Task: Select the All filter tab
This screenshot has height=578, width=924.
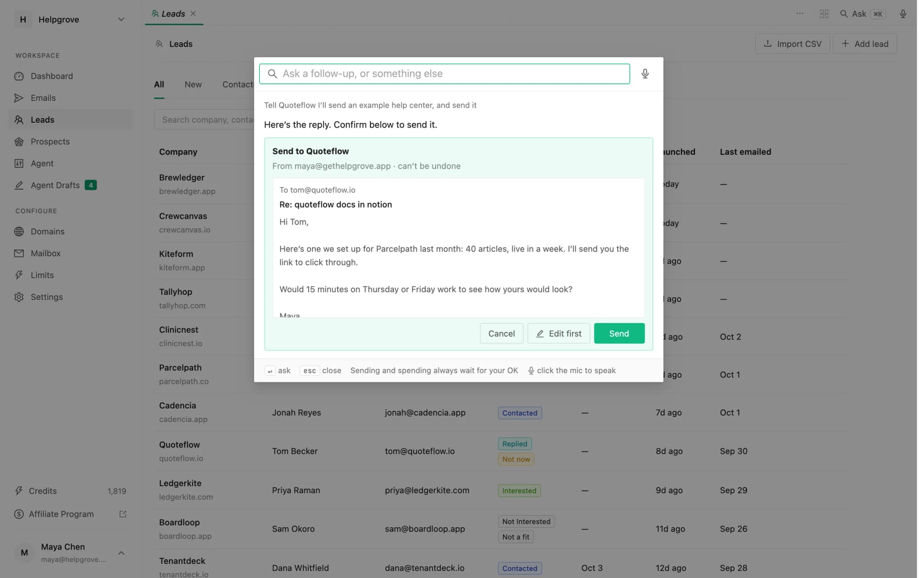Action: click(x=159, y=84)
